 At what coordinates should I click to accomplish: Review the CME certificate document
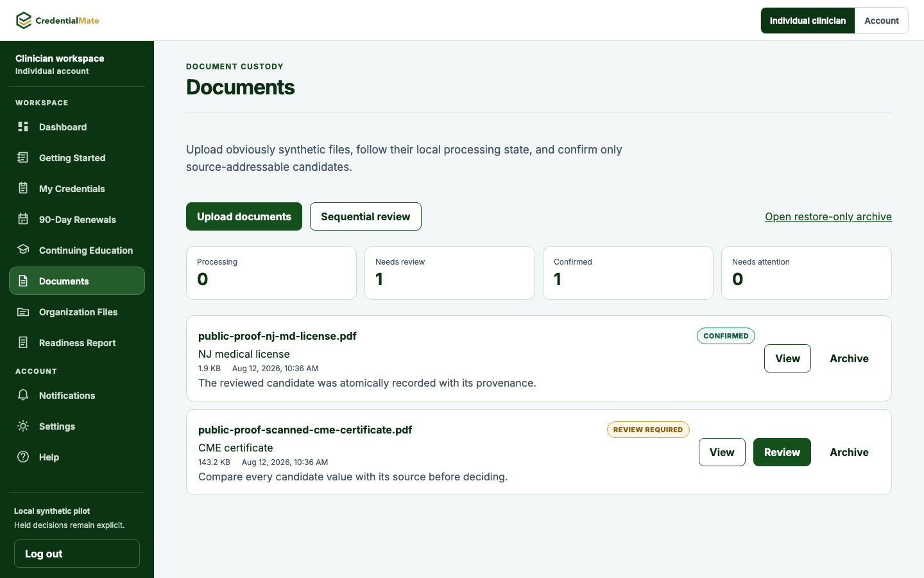[x=782, y=452]
